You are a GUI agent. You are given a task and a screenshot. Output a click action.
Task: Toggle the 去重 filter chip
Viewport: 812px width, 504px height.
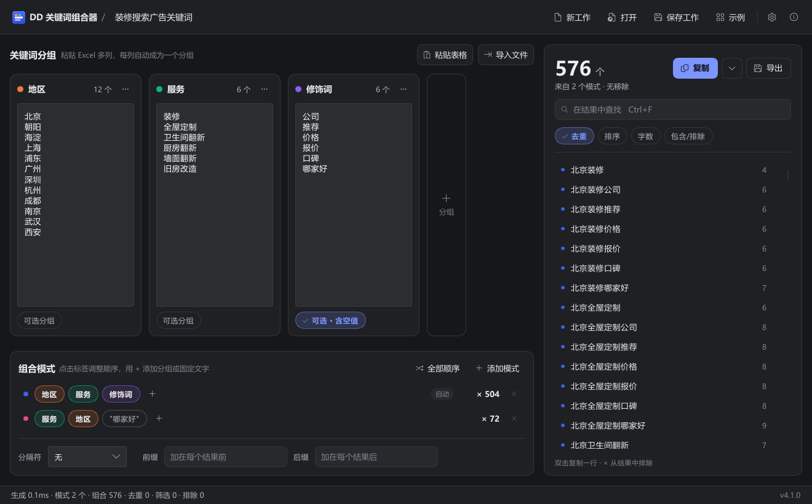pyautogui.click(x=575, y=136)
